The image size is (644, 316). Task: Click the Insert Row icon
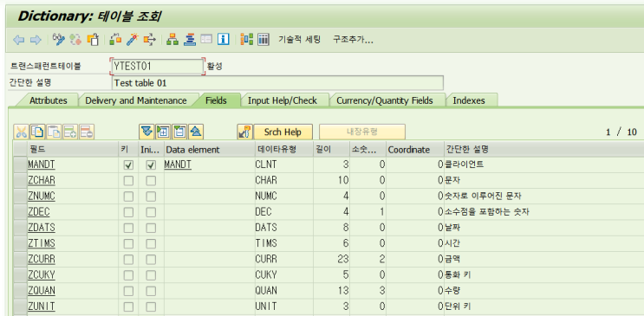point(70,132)
